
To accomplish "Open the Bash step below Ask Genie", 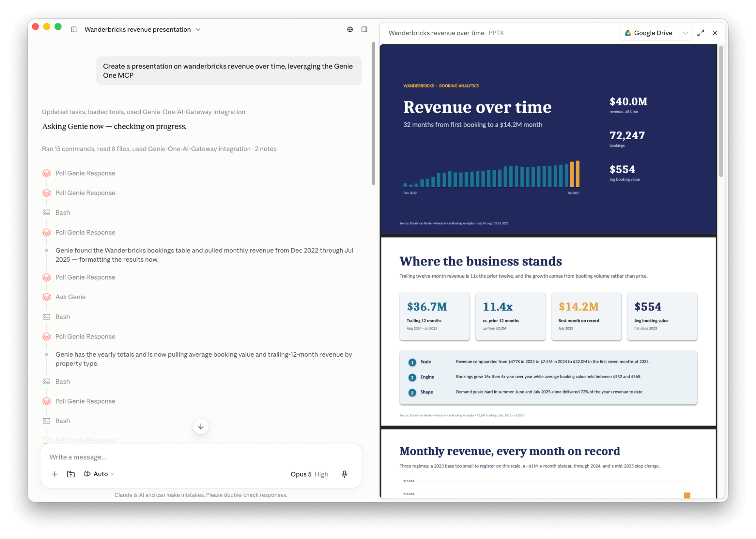I will (62, 317).
